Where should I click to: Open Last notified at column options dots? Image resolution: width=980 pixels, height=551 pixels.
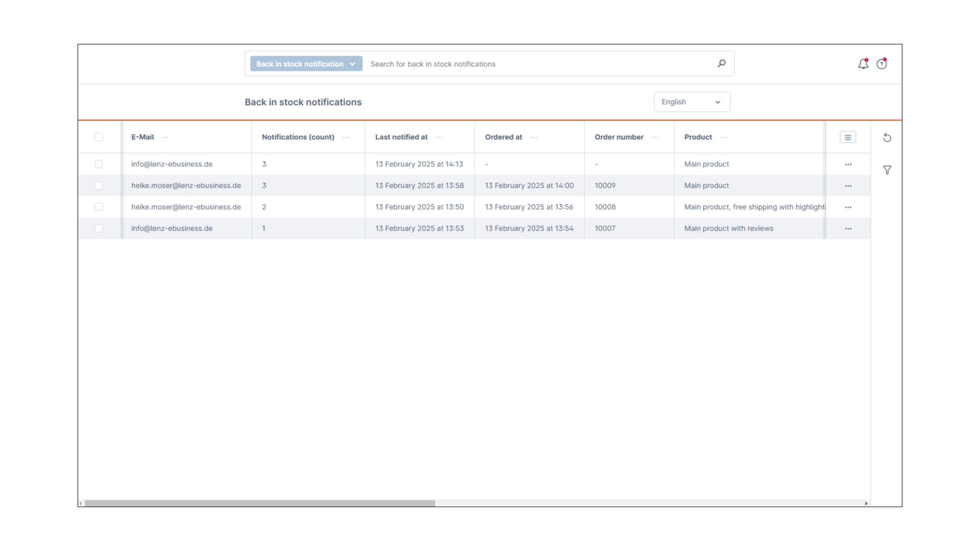(439, 137)
